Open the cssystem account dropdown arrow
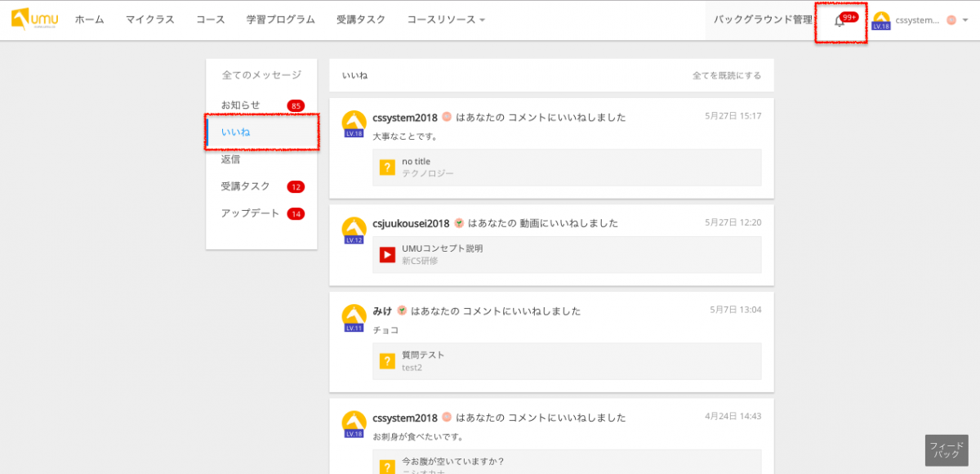This screenshot has width=980, height=474. coord(966,20)
